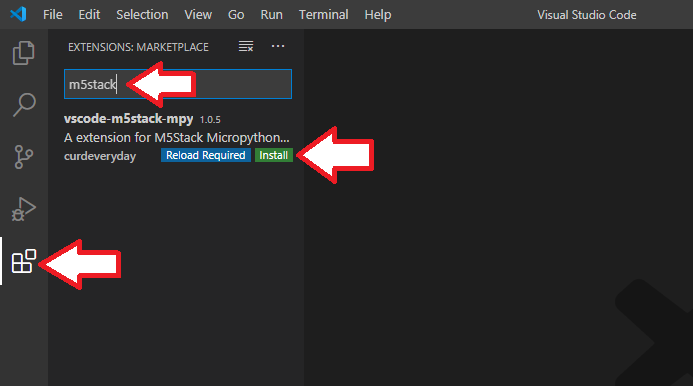Click the Install button for vscode-m5stack-mpy

274,155
